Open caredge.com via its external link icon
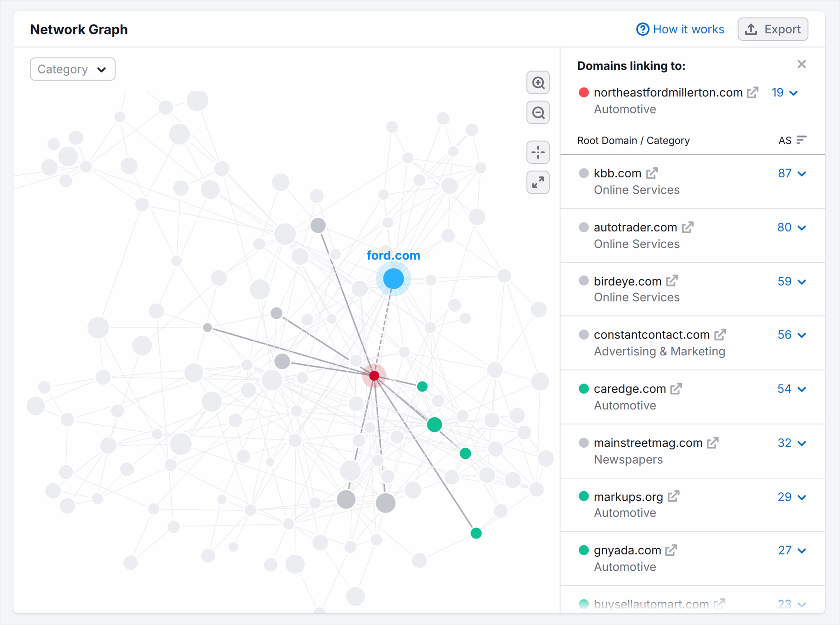The image size is (840, 625). click(676, 389)
